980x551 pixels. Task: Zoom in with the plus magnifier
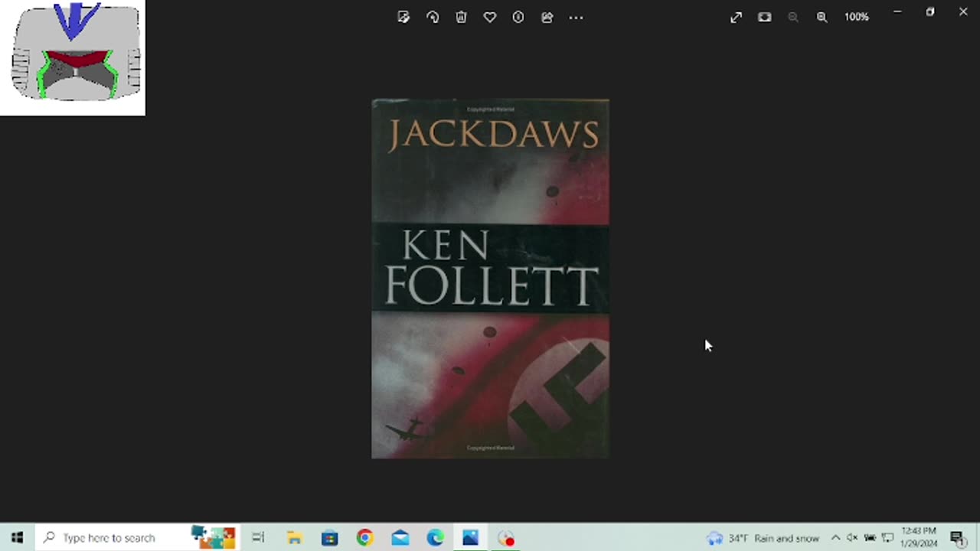822,17
